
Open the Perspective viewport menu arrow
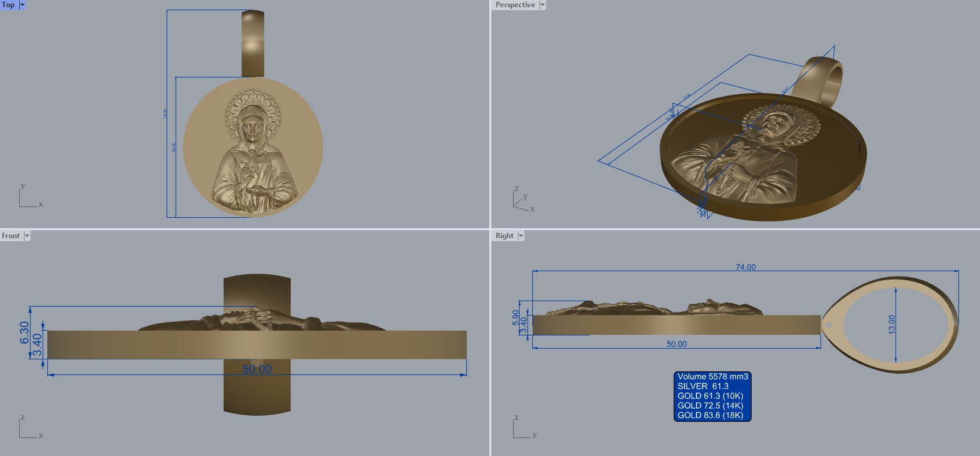pos(543,5)
